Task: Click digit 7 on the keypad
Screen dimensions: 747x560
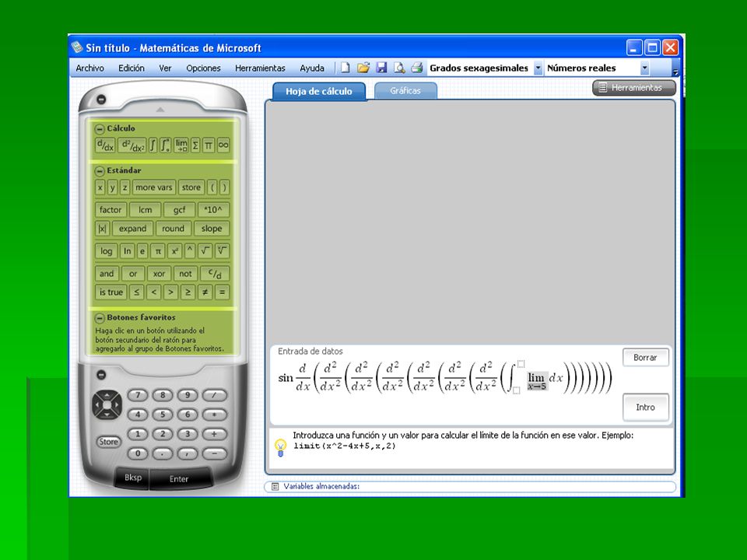Action: 139,395
